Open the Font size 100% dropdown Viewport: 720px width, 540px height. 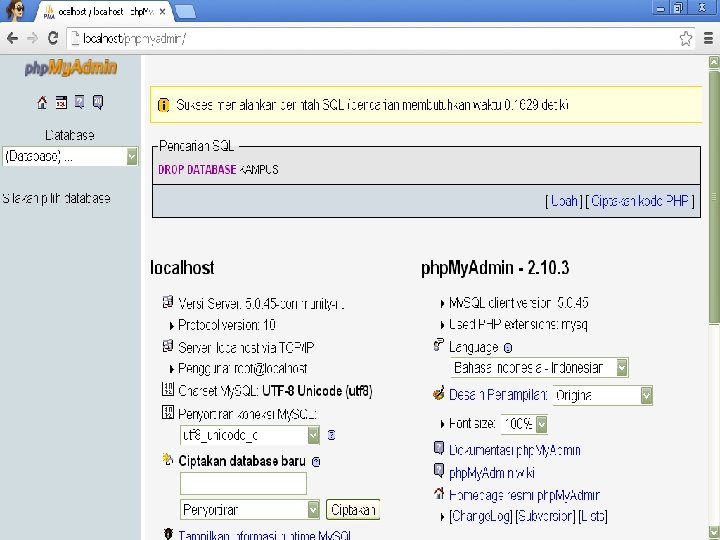tap(524, 424)
